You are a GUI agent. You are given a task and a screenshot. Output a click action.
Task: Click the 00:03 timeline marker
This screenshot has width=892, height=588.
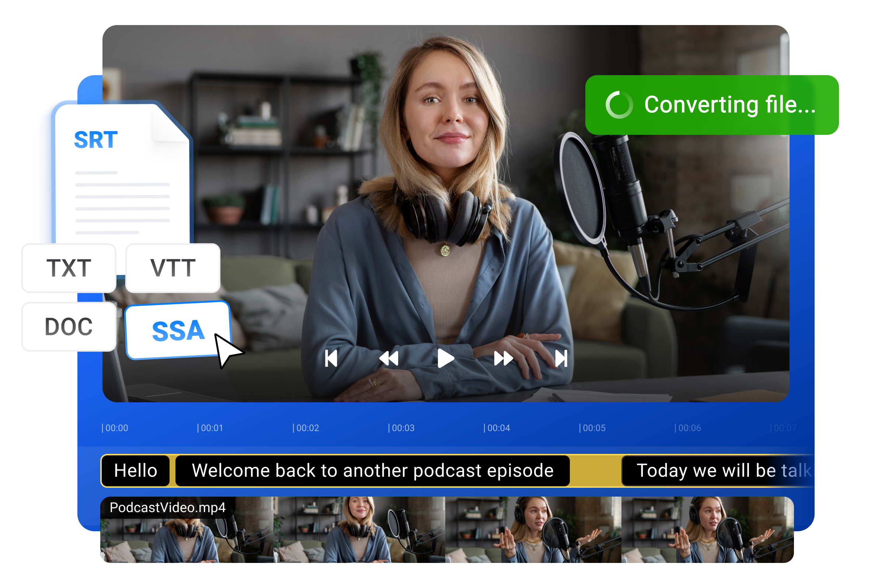403,427
